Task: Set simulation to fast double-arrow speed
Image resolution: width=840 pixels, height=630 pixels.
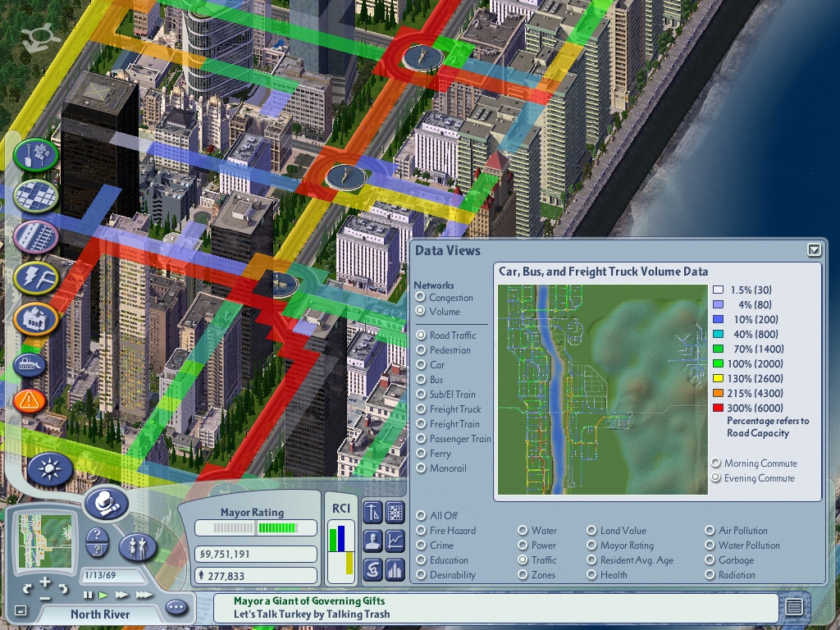Action: click(x=122, y=596)
